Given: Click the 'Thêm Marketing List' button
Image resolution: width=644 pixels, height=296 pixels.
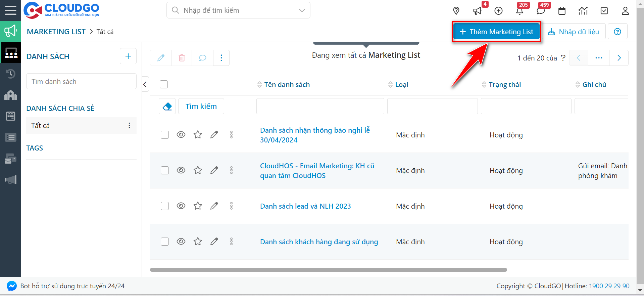Looking at the screenshot, I should pyautogui.click(x=496, y=32).
